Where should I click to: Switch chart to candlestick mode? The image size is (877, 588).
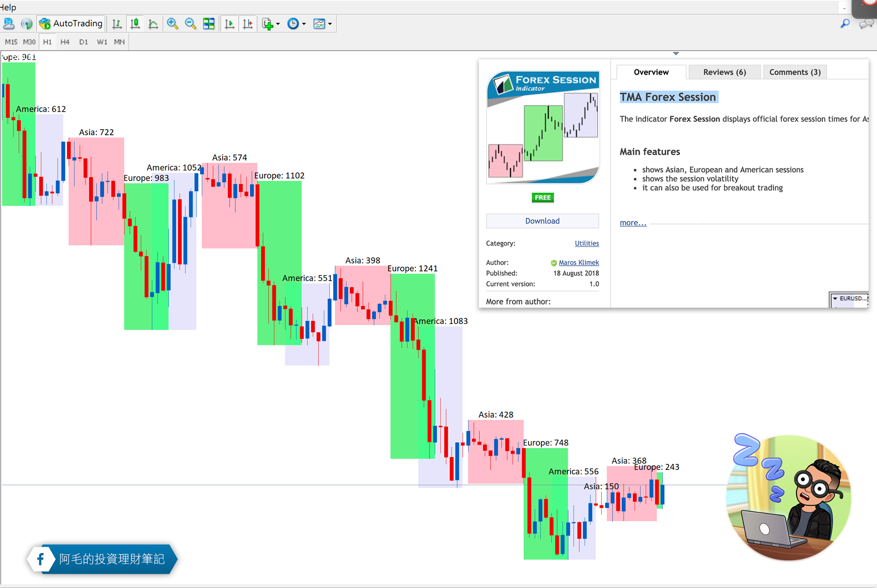[135, 24]
